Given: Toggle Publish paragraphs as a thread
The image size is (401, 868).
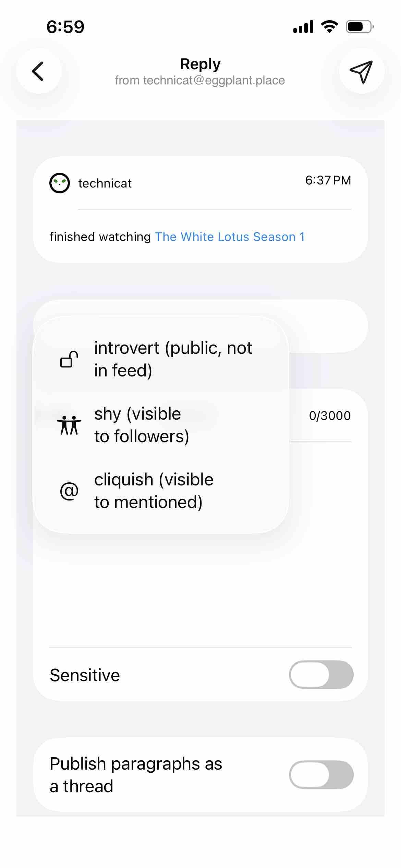Looking at the screenshot, I should click(x=321, y=775).
